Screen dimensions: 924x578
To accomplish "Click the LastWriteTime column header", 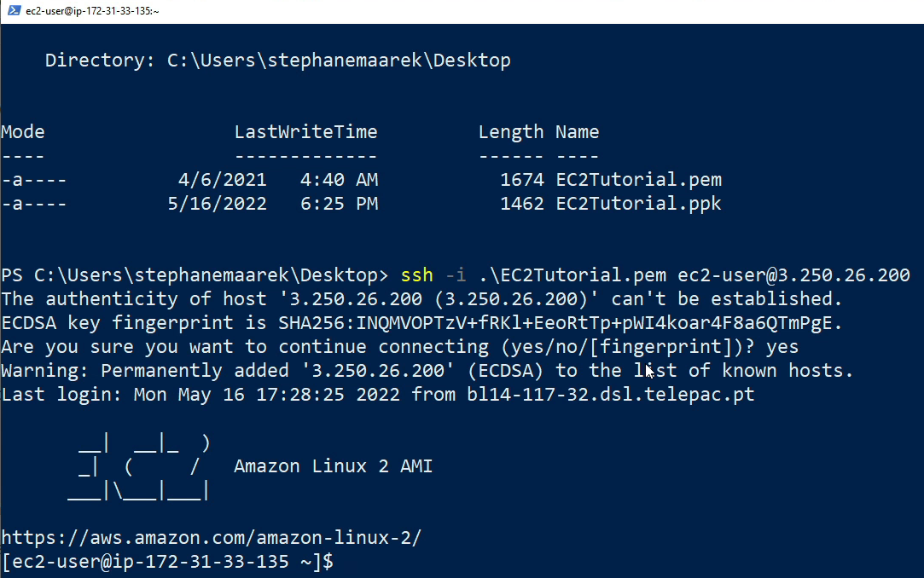I will tap(305, 132).
